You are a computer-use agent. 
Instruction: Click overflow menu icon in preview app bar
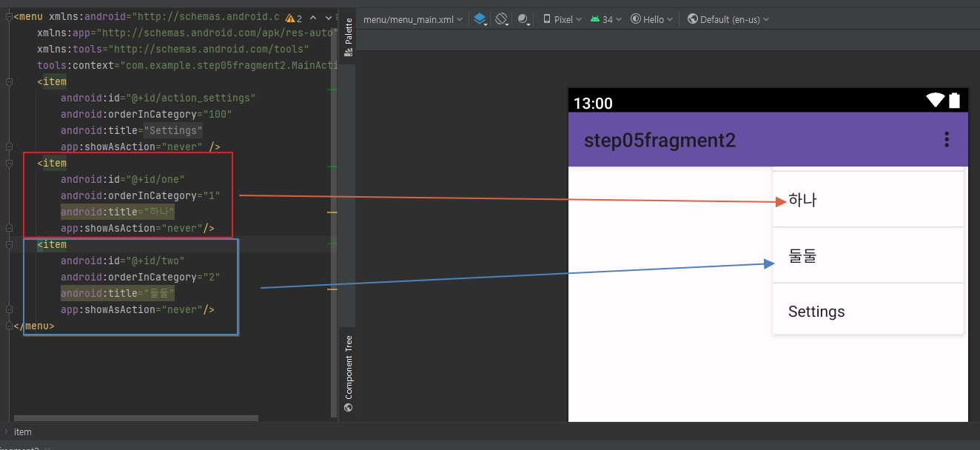pos(946,140)
